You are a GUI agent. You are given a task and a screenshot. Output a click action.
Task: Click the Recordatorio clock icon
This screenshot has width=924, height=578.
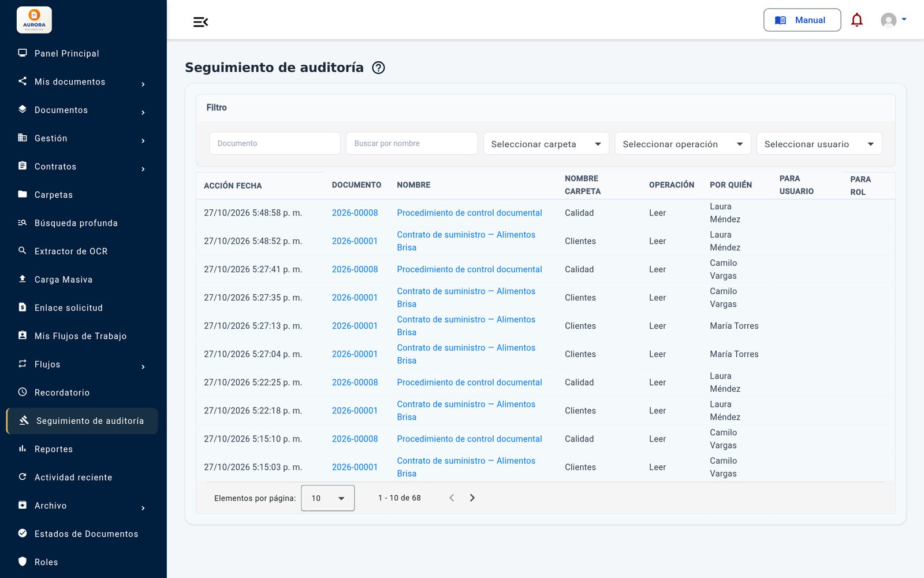23,392
